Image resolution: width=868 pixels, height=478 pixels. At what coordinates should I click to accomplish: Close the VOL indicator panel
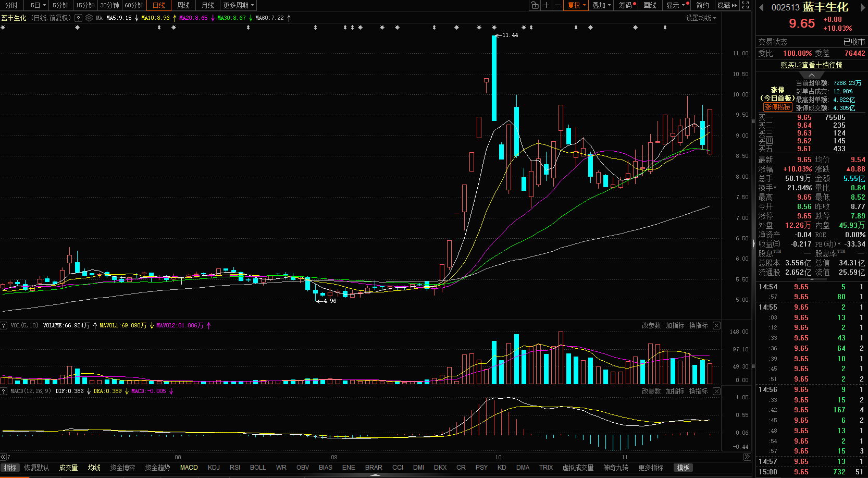click(x=716, y=325)
